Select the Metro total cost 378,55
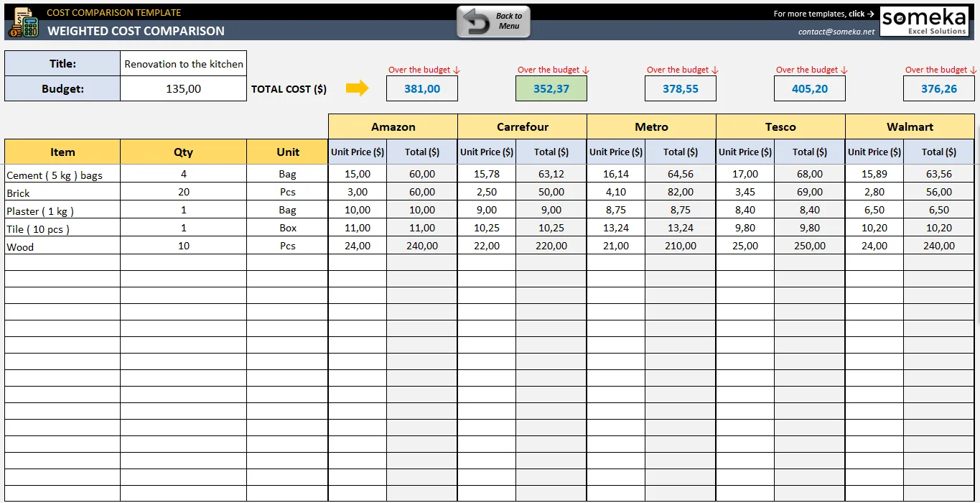Viewport: 980px width, 503px height. pos(681,88)
